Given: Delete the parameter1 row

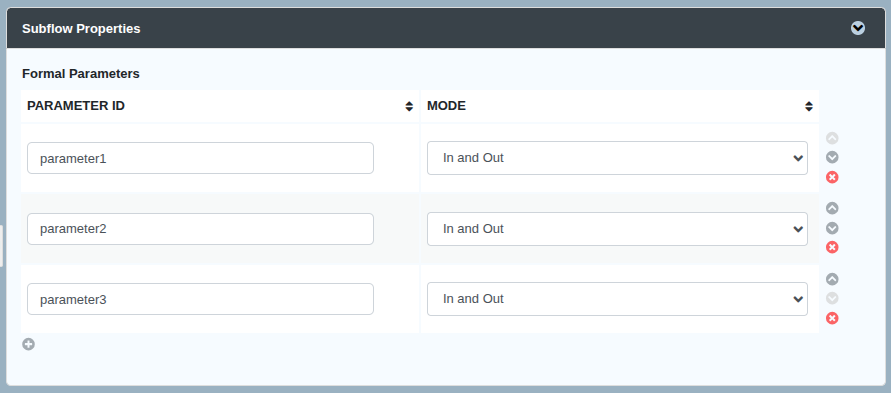Looking at the screenshot, I should [x=832, y=177].
